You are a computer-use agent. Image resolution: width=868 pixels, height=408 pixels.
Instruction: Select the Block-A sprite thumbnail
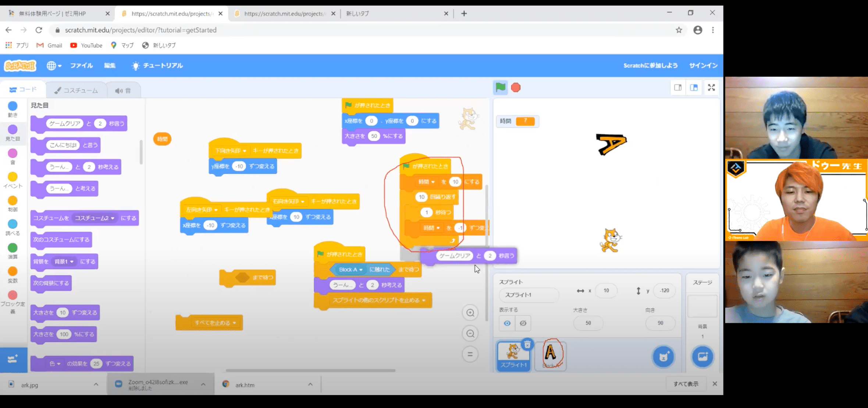click(x=550, y=355)
